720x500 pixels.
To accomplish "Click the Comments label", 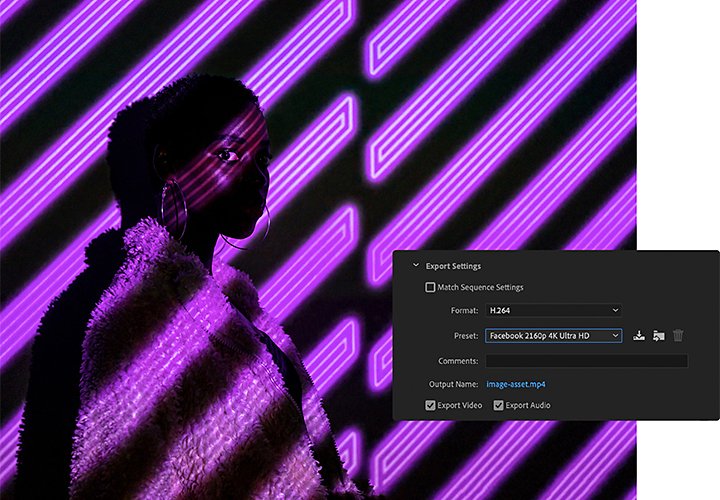I will [x=458, y=361].
